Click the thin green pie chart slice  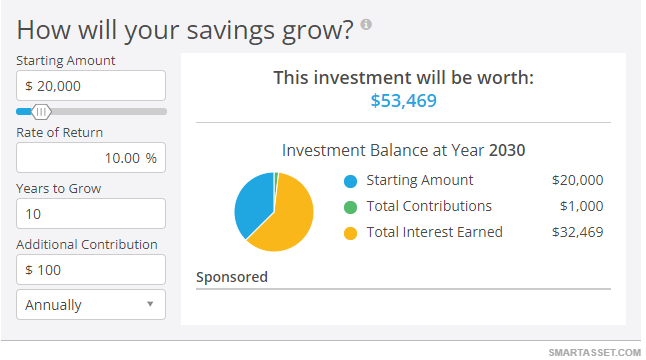(276, 181)
